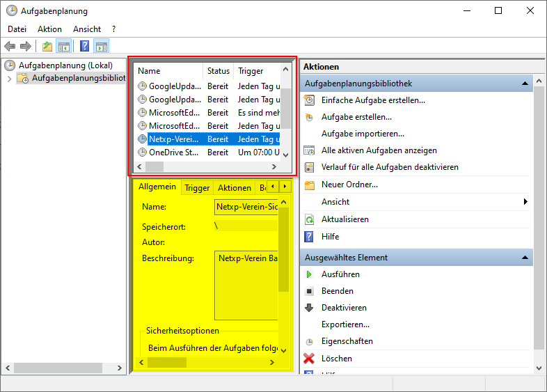Click the details pane vertical scrollbar down arrow
This screenshot has height=392, width=547.
point(284,350)
